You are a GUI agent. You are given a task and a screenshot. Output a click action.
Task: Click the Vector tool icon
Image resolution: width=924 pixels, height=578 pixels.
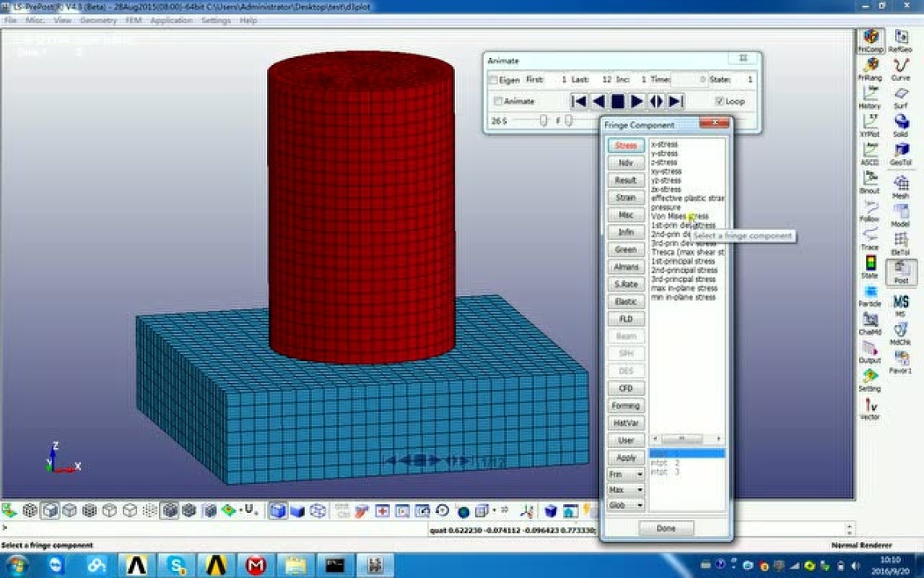pos(869,409)
